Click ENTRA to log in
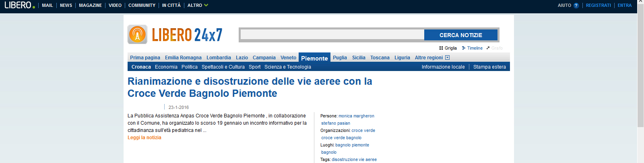The width and height of the screenshot is (644, 163). [624, 6]
